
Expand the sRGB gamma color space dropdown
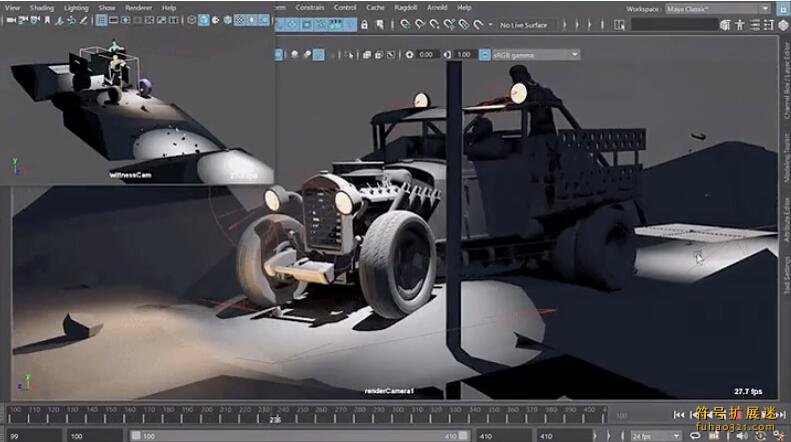click(532, 54)
